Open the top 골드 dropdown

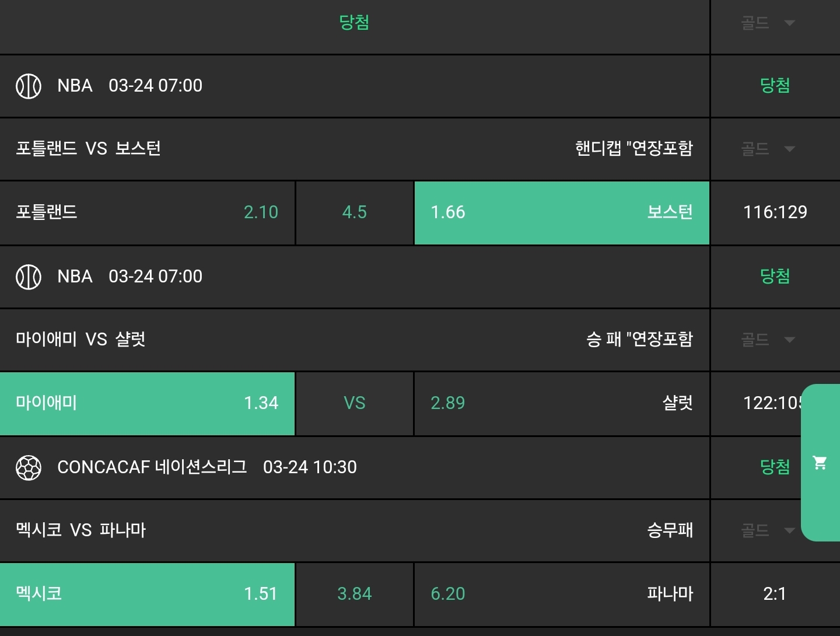[x=768, y=23]
